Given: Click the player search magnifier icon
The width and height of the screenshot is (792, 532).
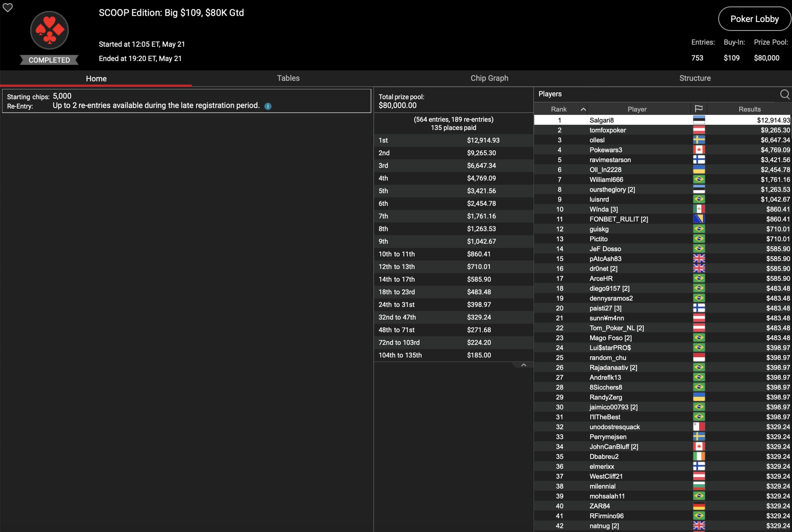Looking at the screenshot, I should [x=785, y=94].
